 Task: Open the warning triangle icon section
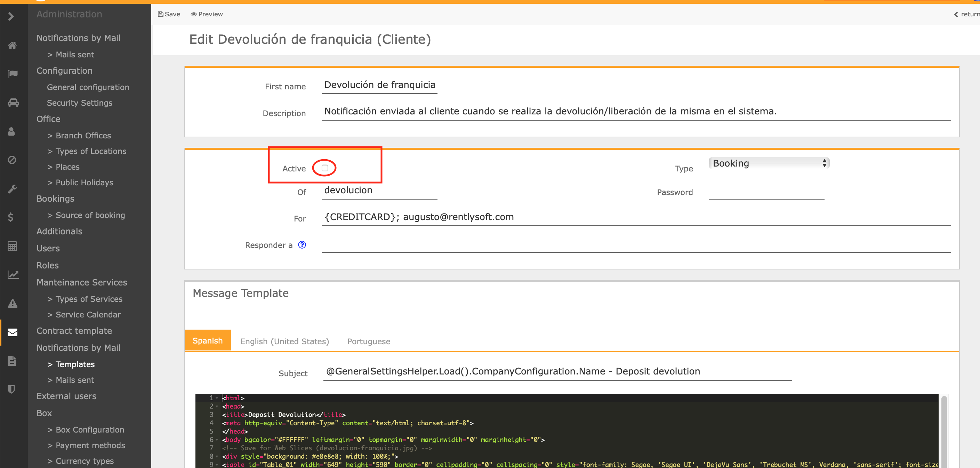tap(13, 303)
